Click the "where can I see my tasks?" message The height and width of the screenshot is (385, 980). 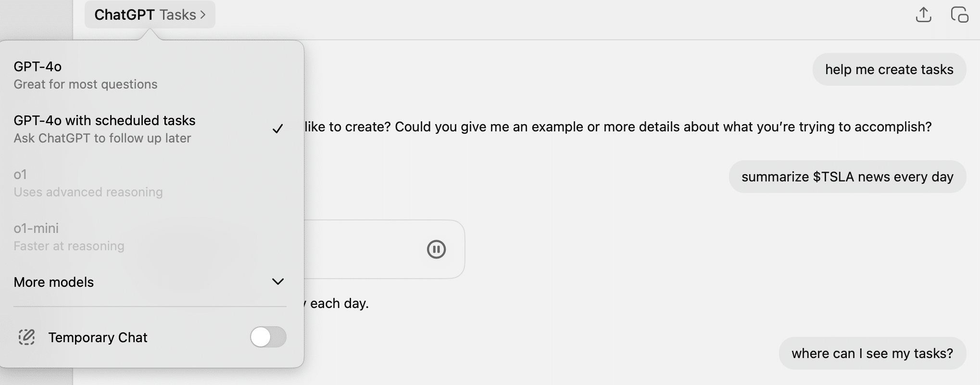(872, 353)
